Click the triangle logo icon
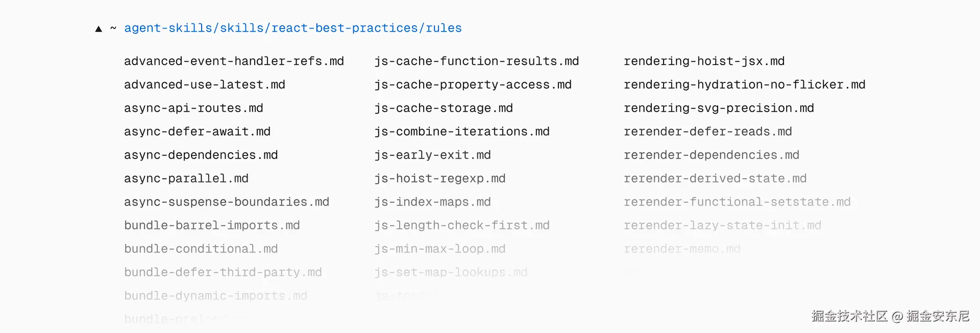 coord(99,29)
